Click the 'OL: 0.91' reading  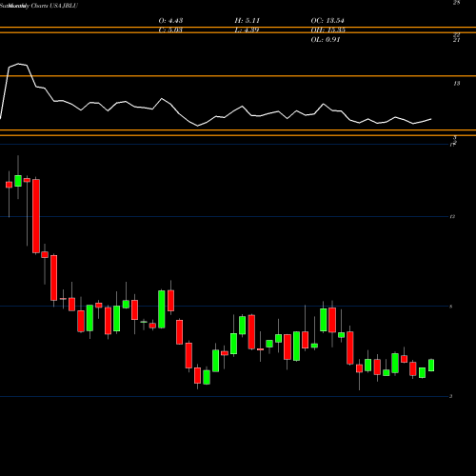tap(326, 40)
